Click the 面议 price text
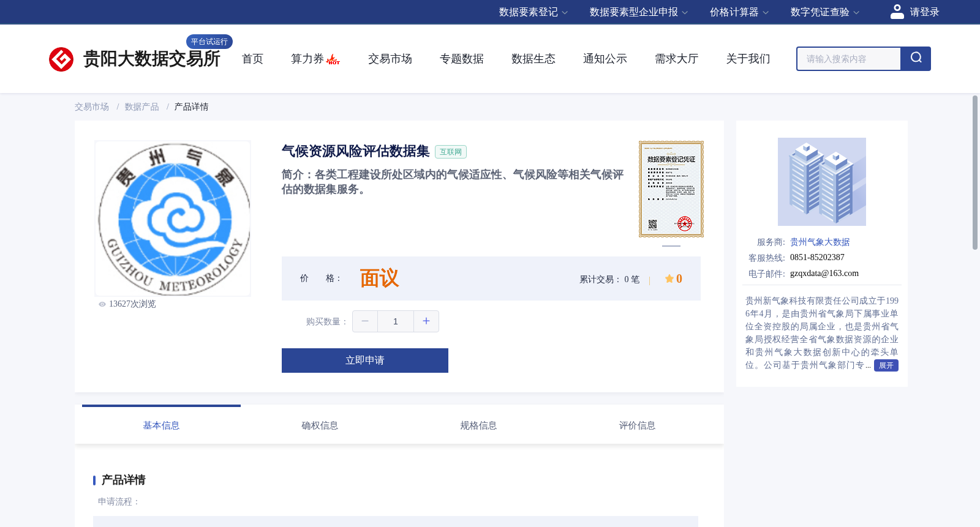The height and width of the screenshot is (527, 980). coord(379,278)
